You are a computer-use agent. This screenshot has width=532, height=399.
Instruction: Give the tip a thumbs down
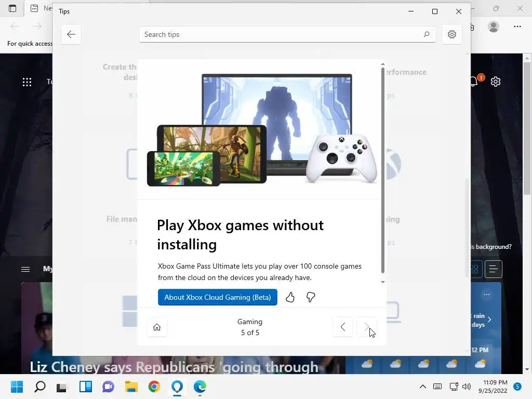coord(311,297)
